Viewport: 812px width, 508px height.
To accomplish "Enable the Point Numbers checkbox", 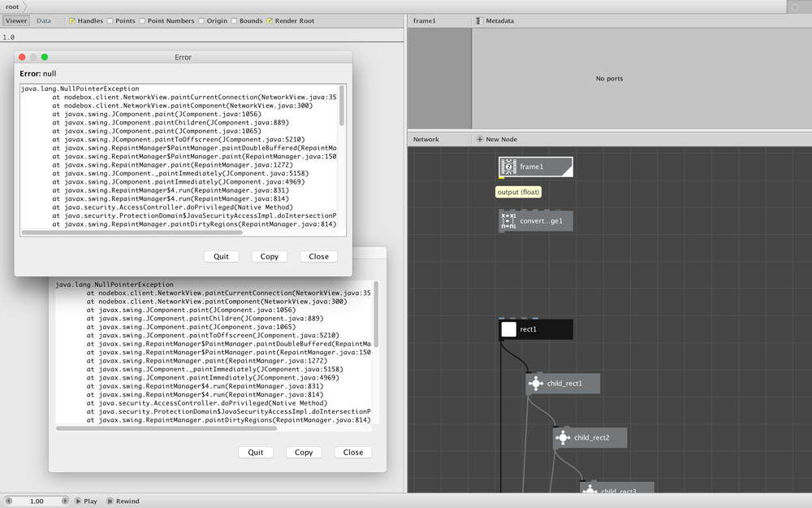I will (142, 21).
